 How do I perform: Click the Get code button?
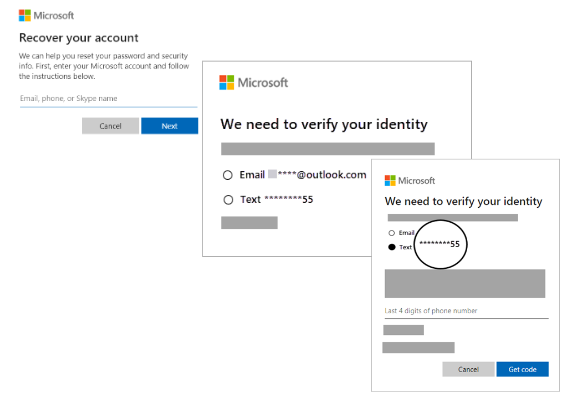click(x=522, y=369)
